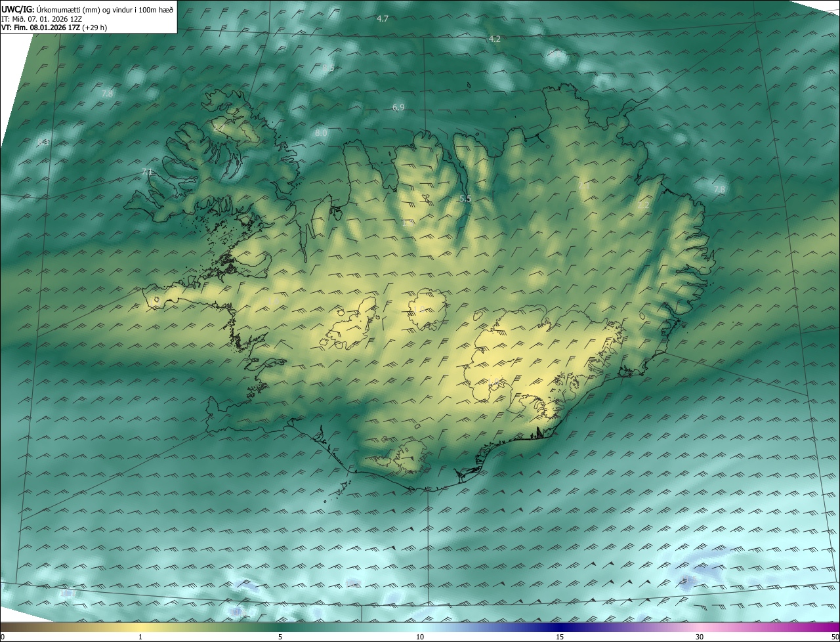Click the color scale tick label 30
Viewport: 840px width, 642px height.
click(x=700, y=637)
